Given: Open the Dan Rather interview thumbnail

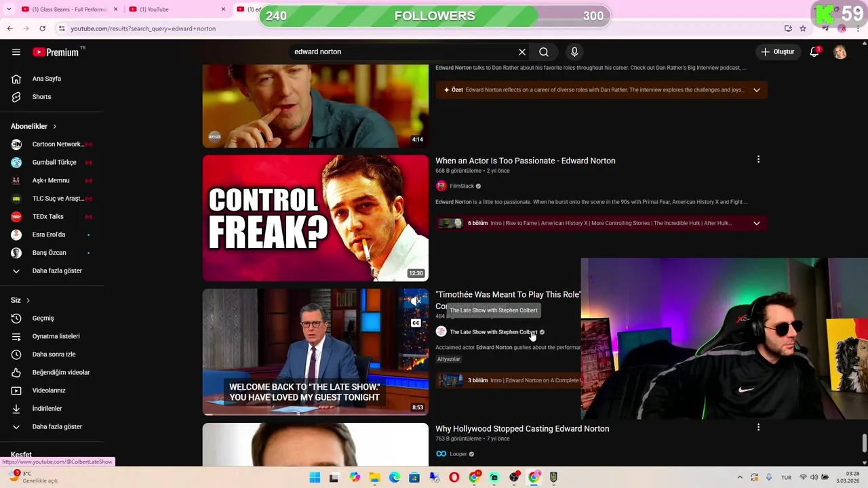Looking at the screenshot, I should (315, 106).
